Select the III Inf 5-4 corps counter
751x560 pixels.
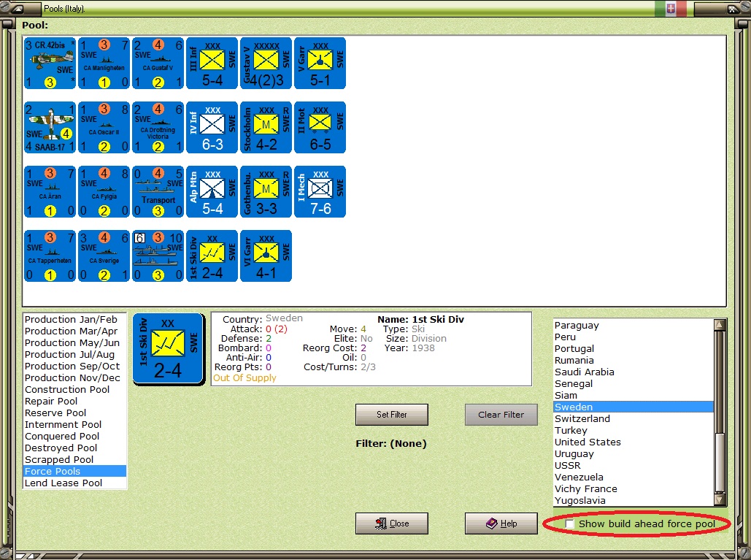212,64
